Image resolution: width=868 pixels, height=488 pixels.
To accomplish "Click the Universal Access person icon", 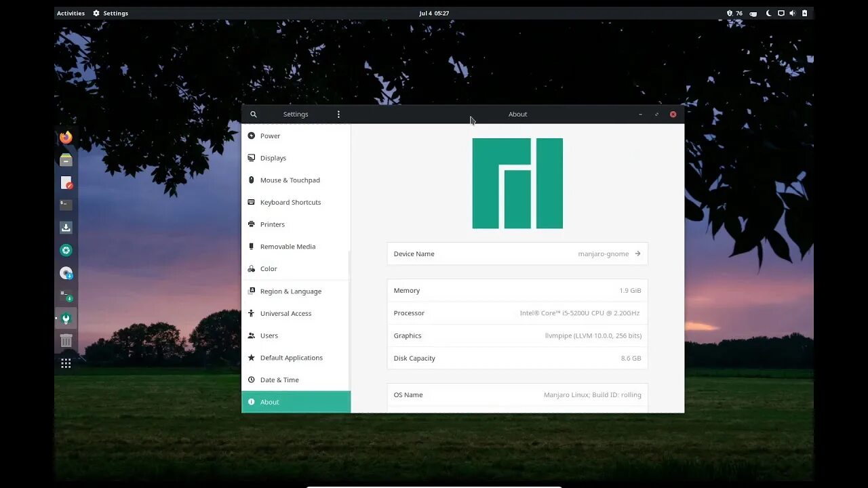I will tap(252, 313).
